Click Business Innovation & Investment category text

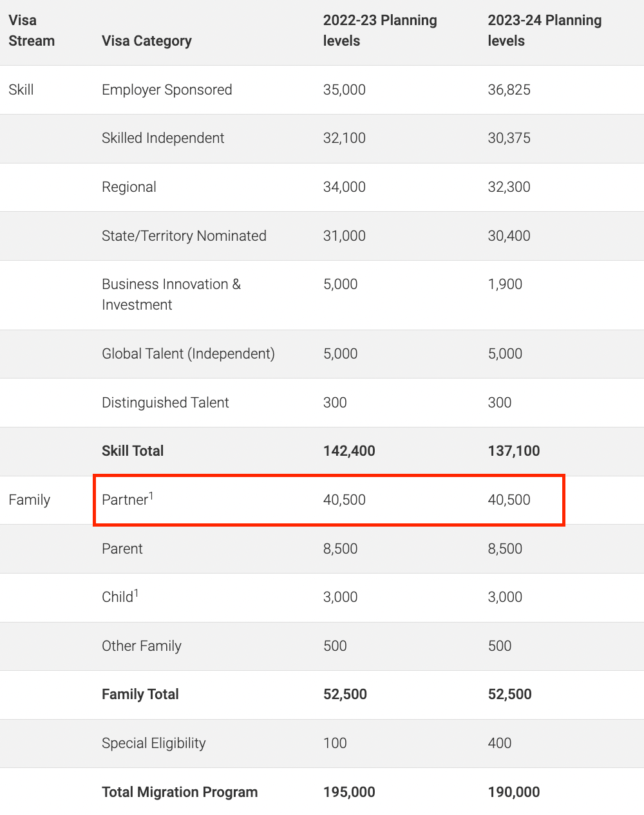tap(171, 294)
